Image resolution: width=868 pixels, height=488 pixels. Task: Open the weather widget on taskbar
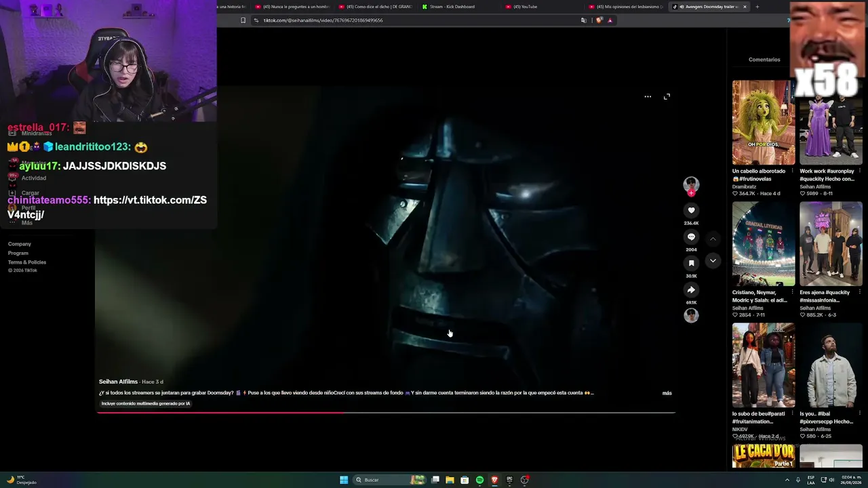coord(22,480)
